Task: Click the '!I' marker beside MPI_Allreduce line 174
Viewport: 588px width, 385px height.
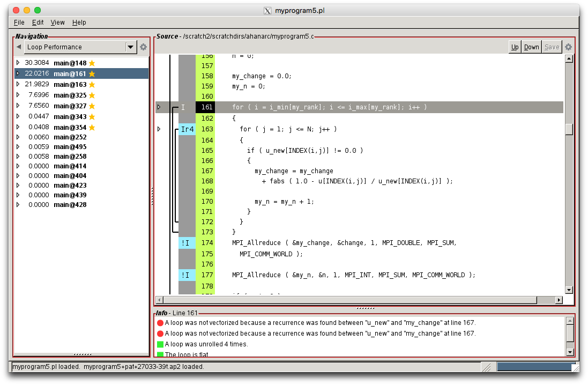Action: 186,242
